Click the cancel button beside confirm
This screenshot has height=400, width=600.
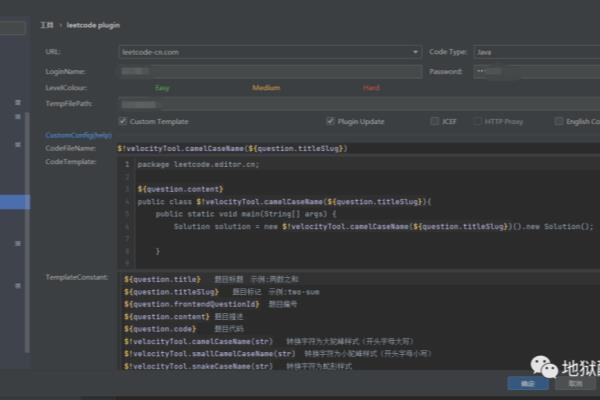(576, 383)
